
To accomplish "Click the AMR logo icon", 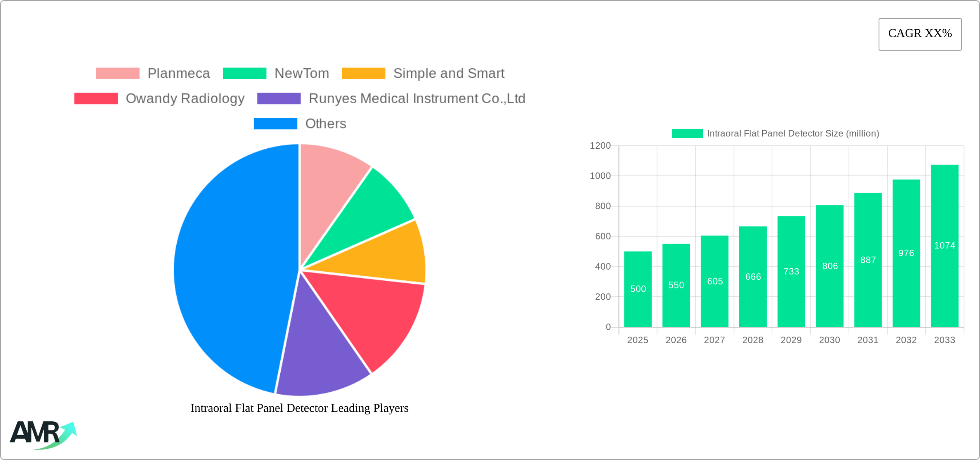I will click(43, 435).
